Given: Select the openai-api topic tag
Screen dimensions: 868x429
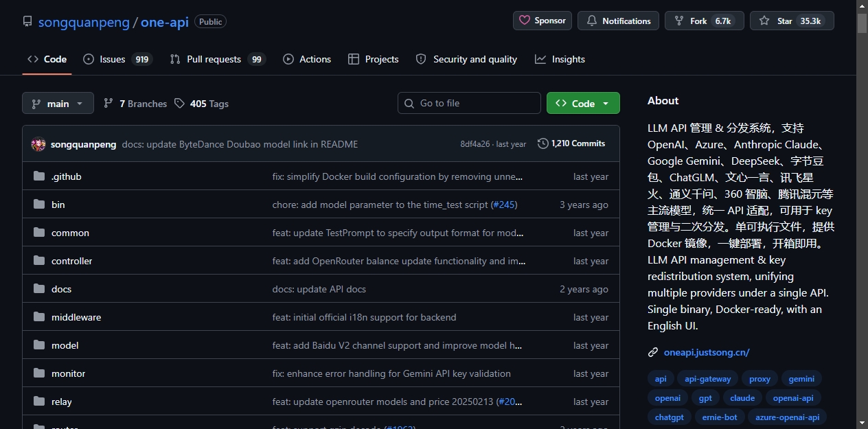Looking at the screenshot, I should click(793, 398).
